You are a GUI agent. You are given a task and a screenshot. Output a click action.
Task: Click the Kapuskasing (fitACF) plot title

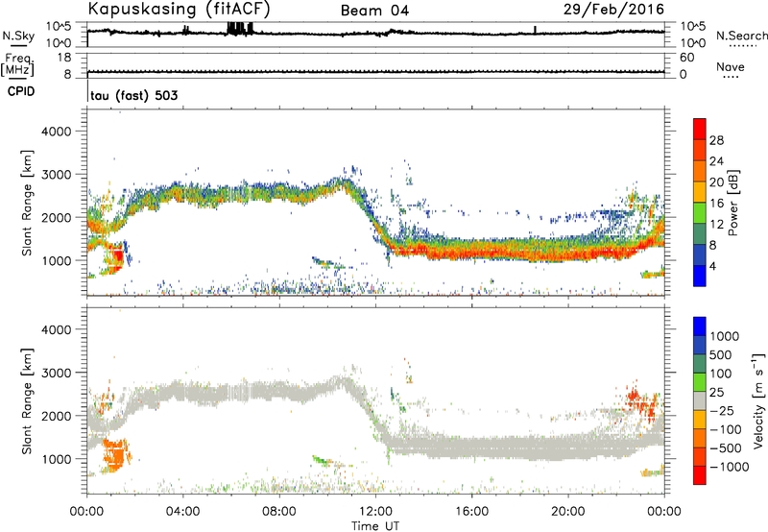pos(179,10)
